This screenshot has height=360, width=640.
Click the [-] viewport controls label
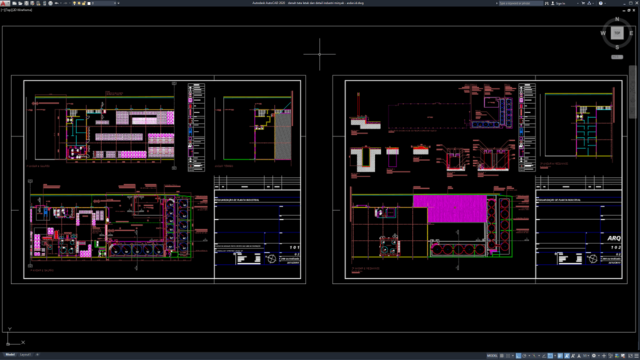click(x=2, y=10)
